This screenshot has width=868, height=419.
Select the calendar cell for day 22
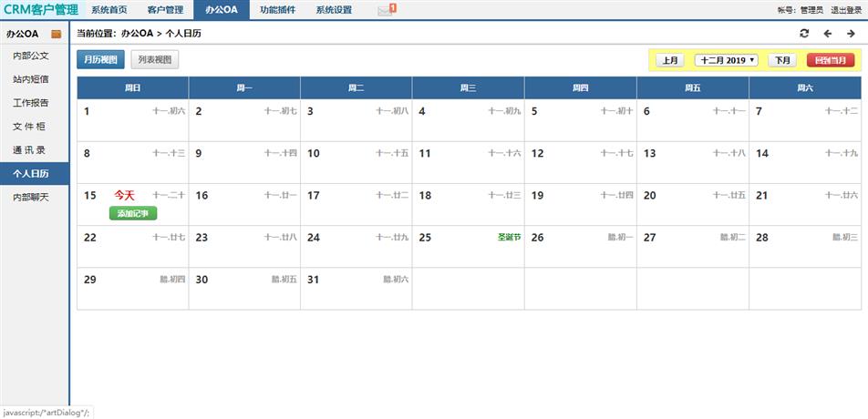pyautogui.click(x=133, y=247)
